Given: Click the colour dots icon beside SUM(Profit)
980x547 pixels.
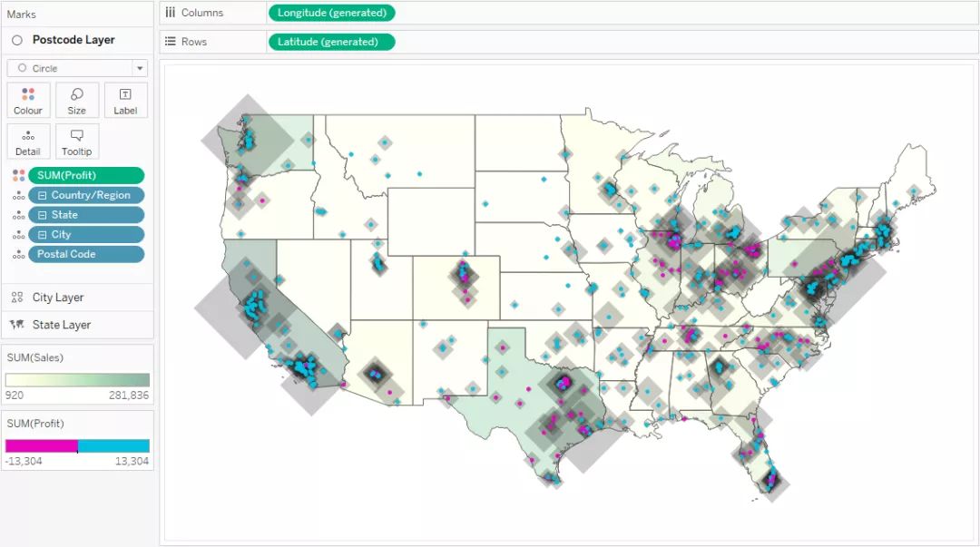Looking at the screenshot, I should point(19,176).
